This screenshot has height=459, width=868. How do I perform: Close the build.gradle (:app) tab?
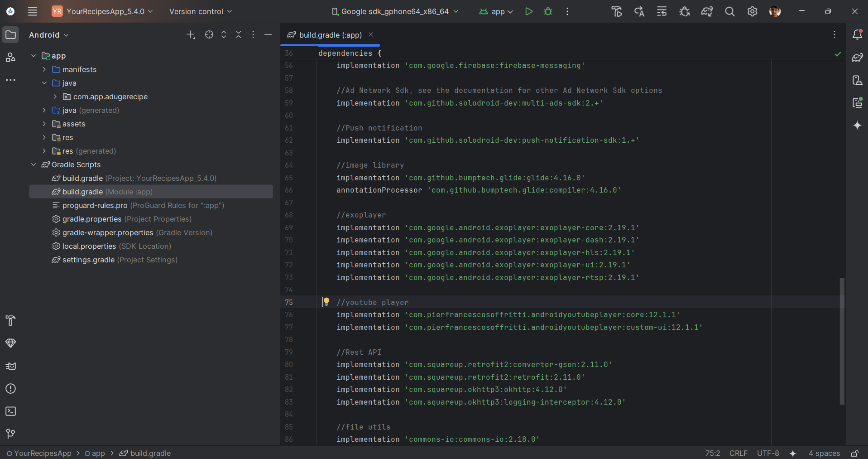tap(371, 34)
